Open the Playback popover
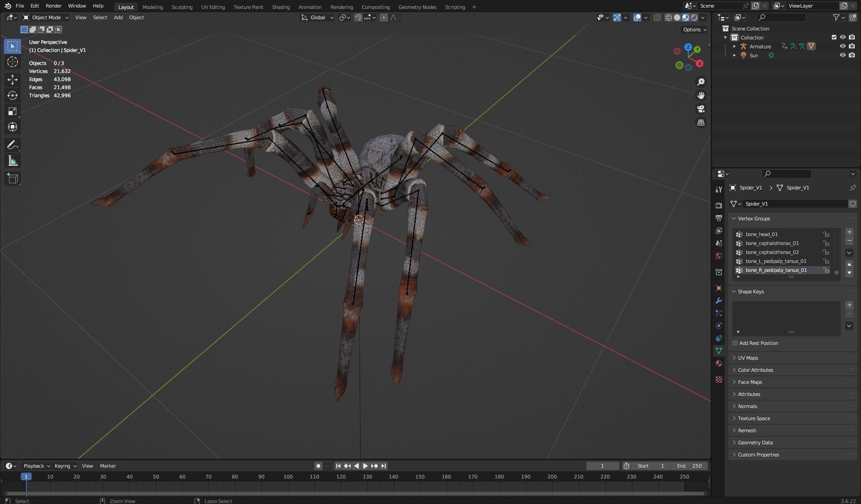Image resolution: width=861 pixels, height=504 pixels. click(36, 466)
